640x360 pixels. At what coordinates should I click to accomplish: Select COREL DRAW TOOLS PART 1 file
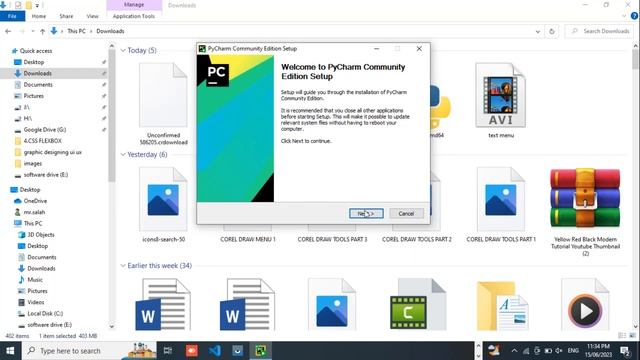point(501,204)
